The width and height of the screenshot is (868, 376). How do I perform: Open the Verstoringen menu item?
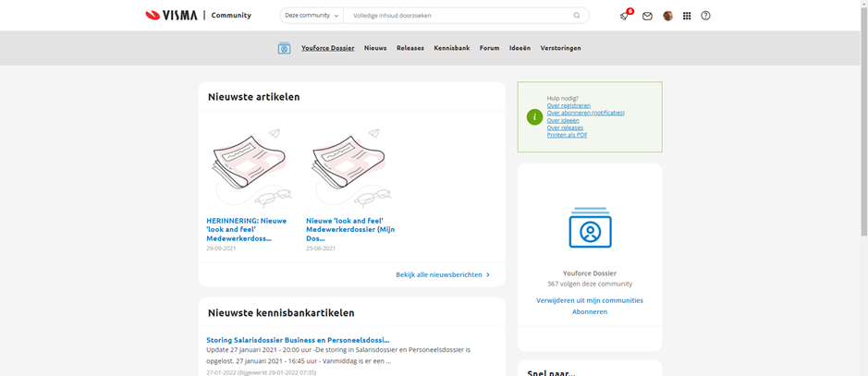[x=561, y=48]
